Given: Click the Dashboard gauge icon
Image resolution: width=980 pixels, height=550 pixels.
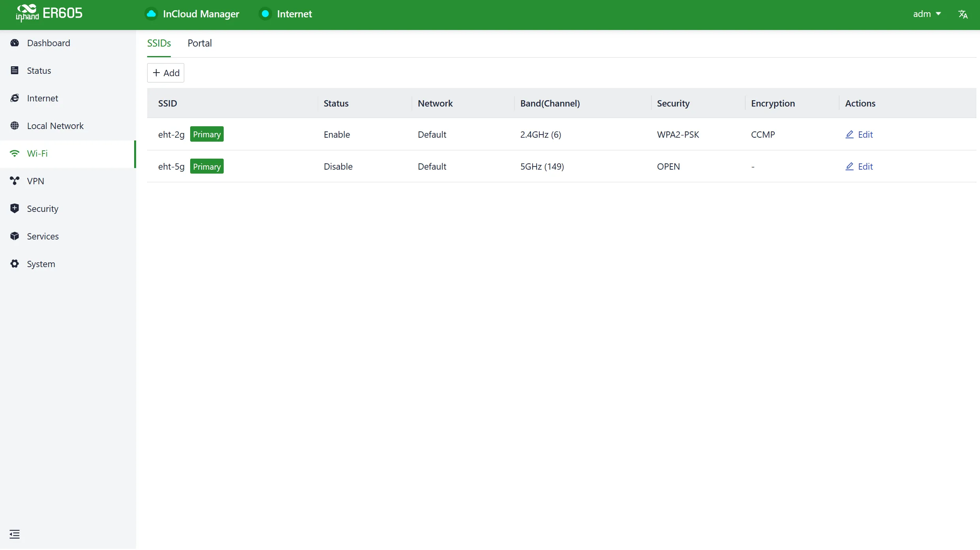Looking at the screenshot, I should (15, 43).
